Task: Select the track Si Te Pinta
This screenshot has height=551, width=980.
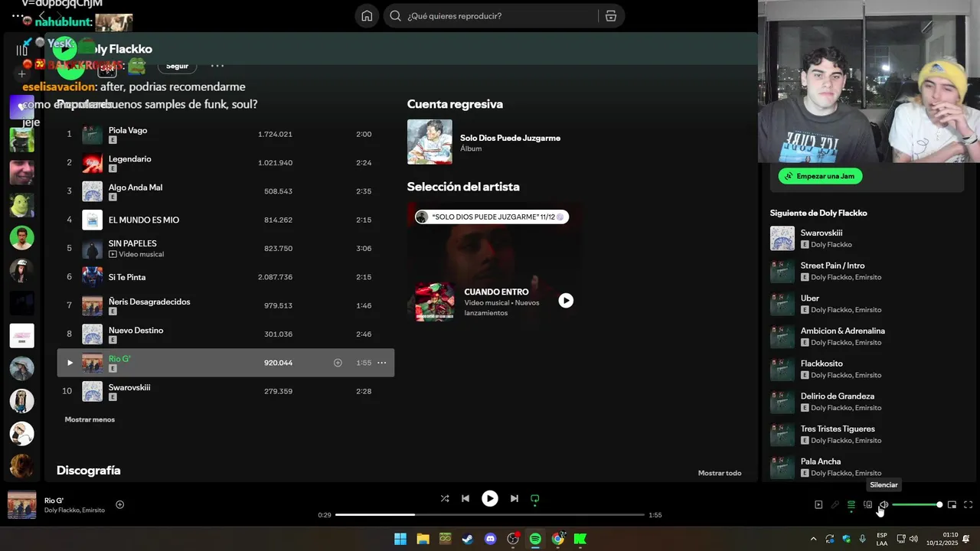Action: pyautogui.click(x=225, y=277)
